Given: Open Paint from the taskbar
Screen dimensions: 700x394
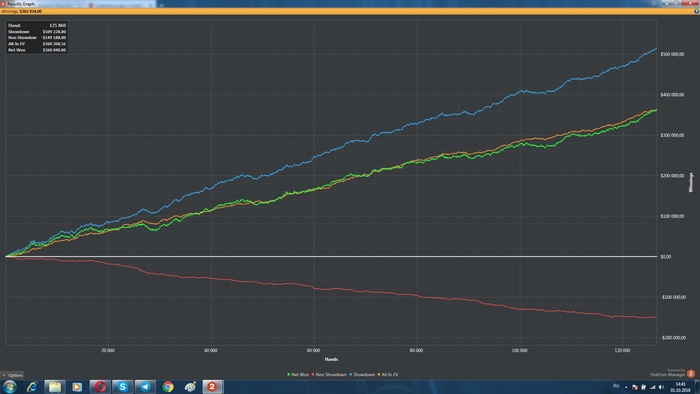Looking at the screenshot, I should [190, 387].
